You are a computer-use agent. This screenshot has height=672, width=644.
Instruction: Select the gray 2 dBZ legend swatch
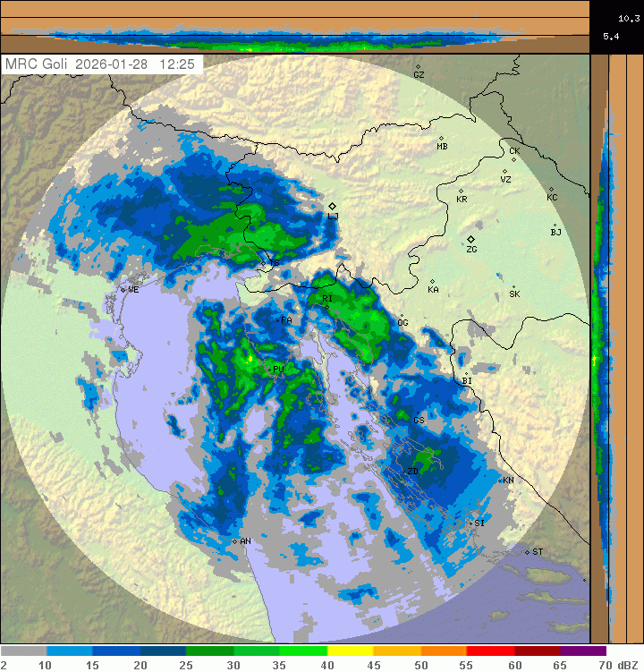(23, 651)
